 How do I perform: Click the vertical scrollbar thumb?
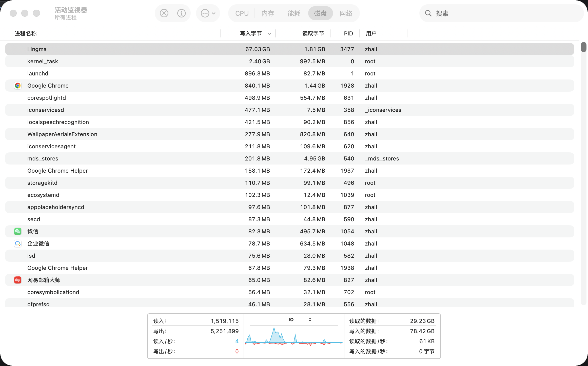583,47
